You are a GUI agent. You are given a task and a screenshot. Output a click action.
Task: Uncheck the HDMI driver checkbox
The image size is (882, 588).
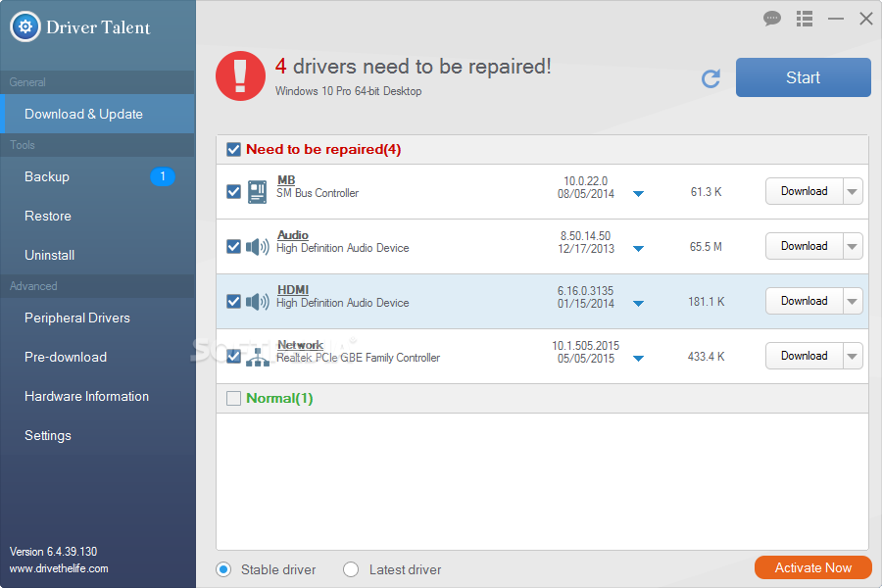tap(233, 302)
